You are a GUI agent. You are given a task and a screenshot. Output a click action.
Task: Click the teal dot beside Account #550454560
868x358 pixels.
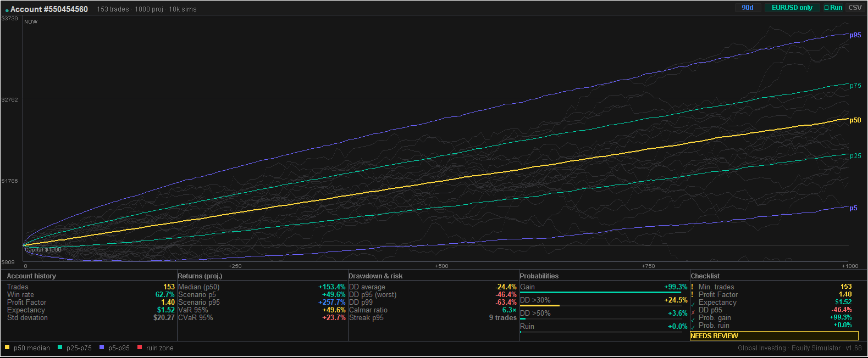tap(7, 10)
